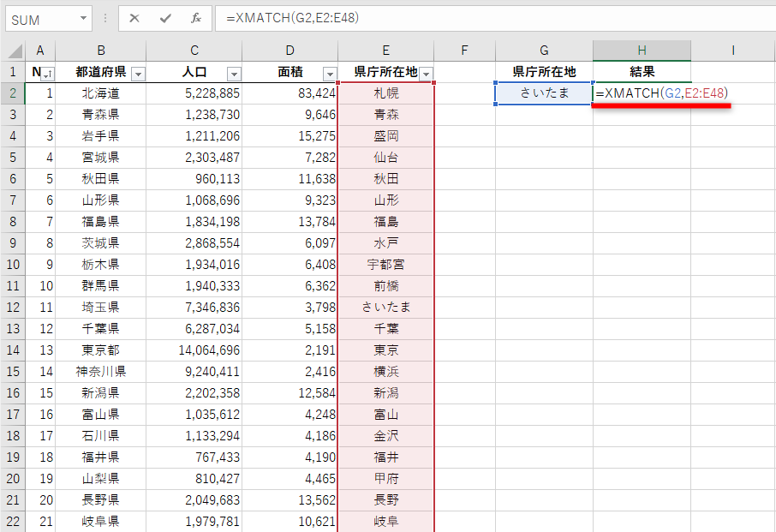The image size is (776, 532).
Task: Click the area value 12,584
Action: point(290,393)
